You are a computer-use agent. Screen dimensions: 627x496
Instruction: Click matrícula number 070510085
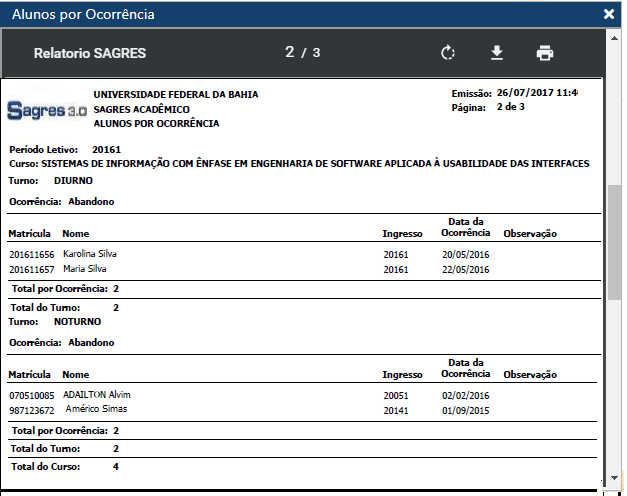(30, 395)
